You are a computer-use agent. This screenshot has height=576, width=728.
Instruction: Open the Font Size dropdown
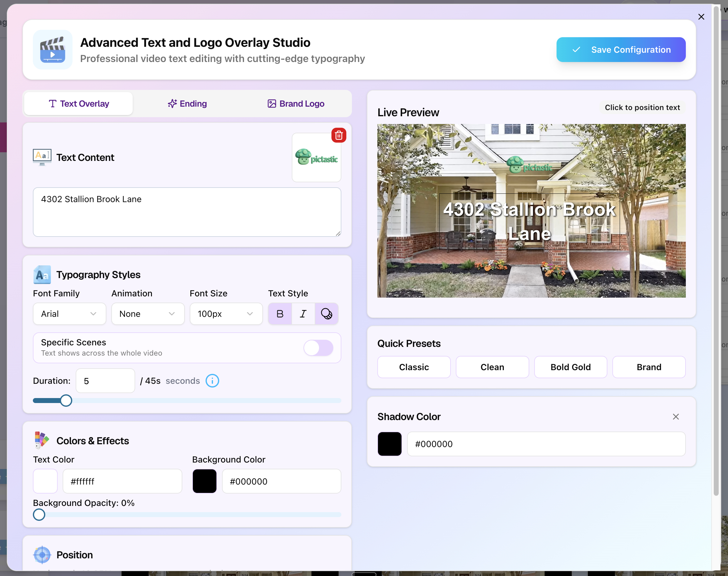point(226,314)
